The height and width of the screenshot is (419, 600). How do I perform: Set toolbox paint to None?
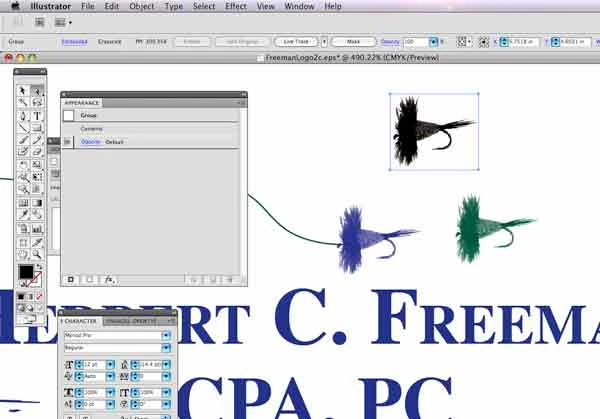pyautogui.click(x=39, y=297)
